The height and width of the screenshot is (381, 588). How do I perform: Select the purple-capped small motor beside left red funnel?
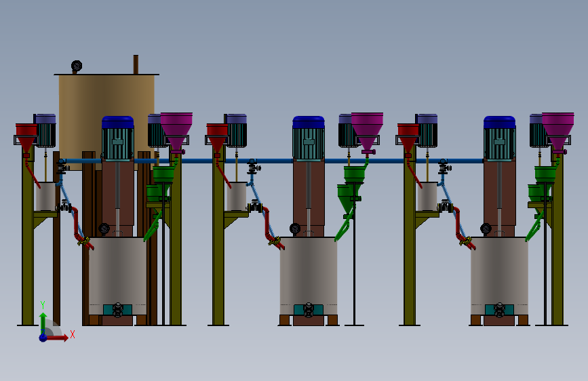pos(45,130)
